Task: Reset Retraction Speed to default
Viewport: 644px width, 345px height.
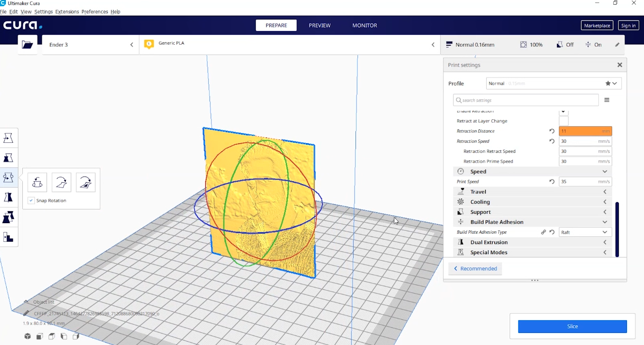Action: pyautogui.click(x=552, y=141)
